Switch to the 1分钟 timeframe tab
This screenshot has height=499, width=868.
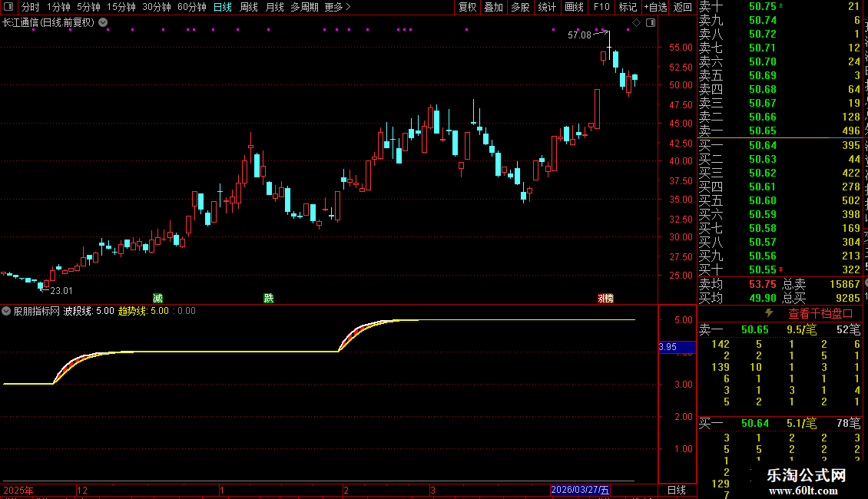tap(58, 7)
